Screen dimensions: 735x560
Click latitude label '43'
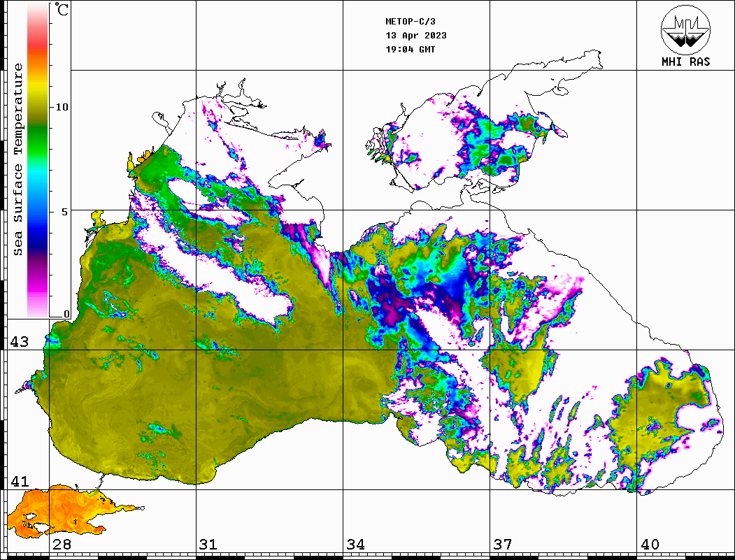19,342
